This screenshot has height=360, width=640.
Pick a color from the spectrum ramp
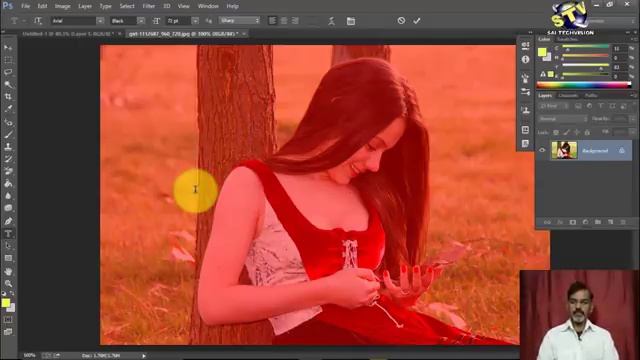point(584,85)
